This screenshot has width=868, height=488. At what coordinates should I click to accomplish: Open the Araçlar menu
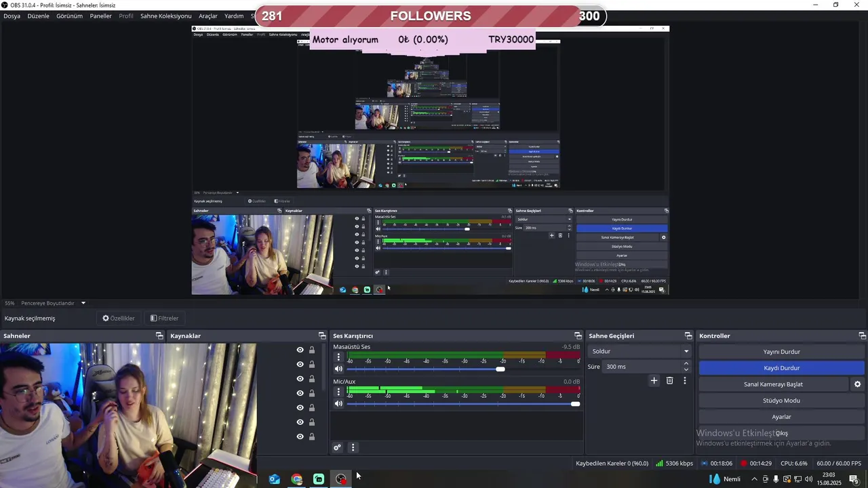208,16
